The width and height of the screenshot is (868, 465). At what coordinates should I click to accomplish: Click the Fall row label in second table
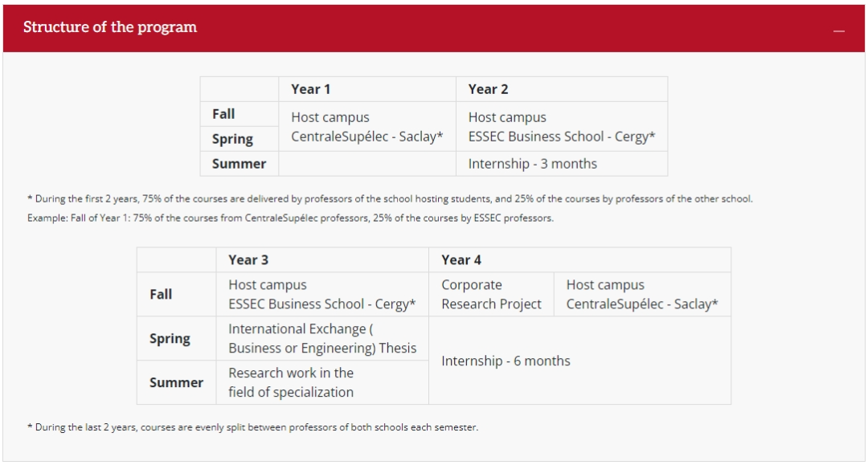[x=161, y=294]
